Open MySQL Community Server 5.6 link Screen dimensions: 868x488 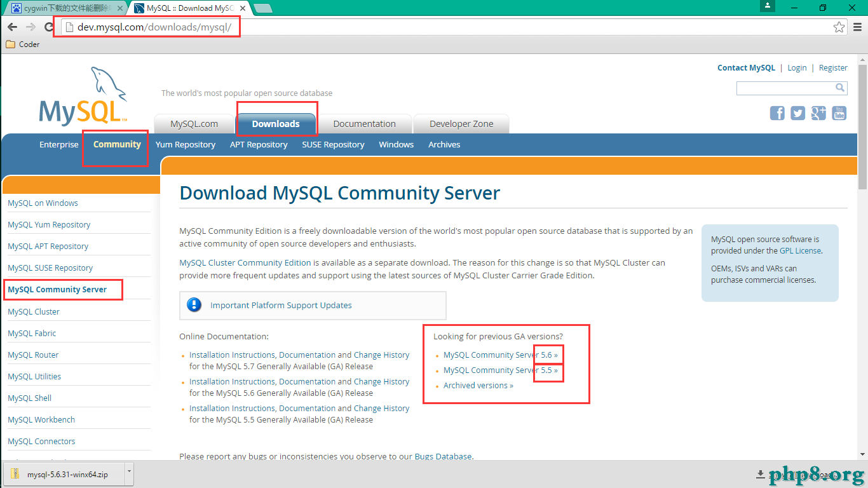coord(501,355)
